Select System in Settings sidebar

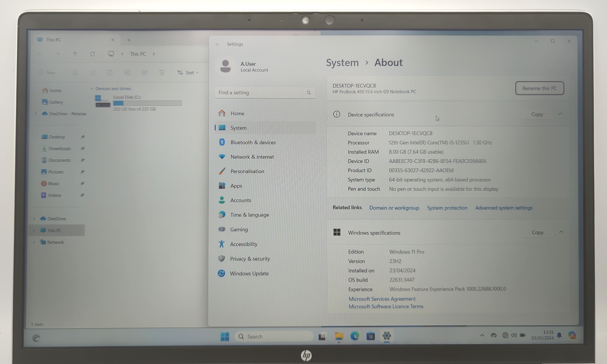click(x=265, y=128)
